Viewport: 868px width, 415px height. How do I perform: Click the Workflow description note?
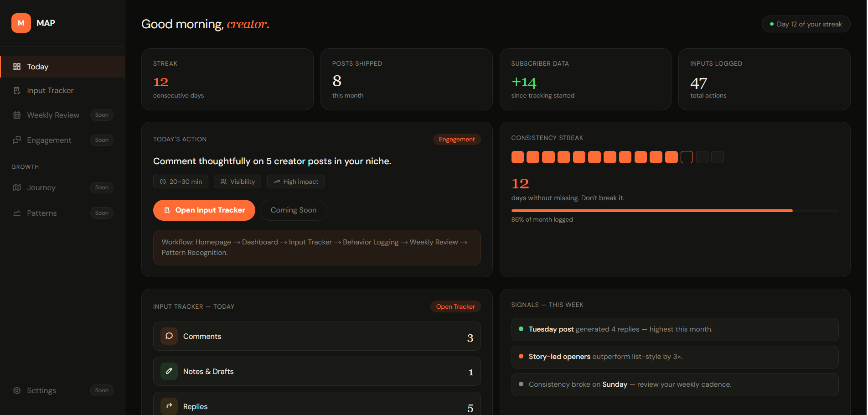click(317, 248)
